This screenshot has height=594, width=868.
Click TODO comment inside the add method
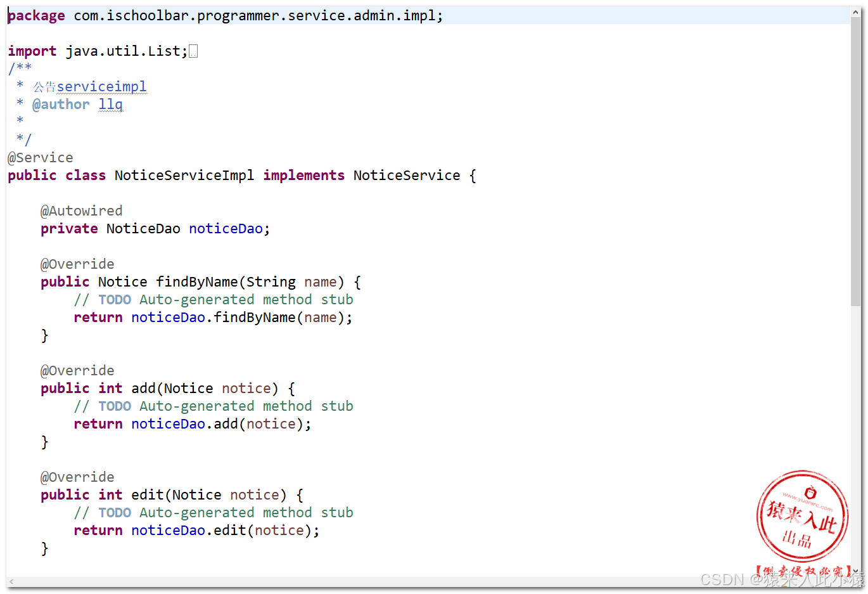[x=214, y=406]
